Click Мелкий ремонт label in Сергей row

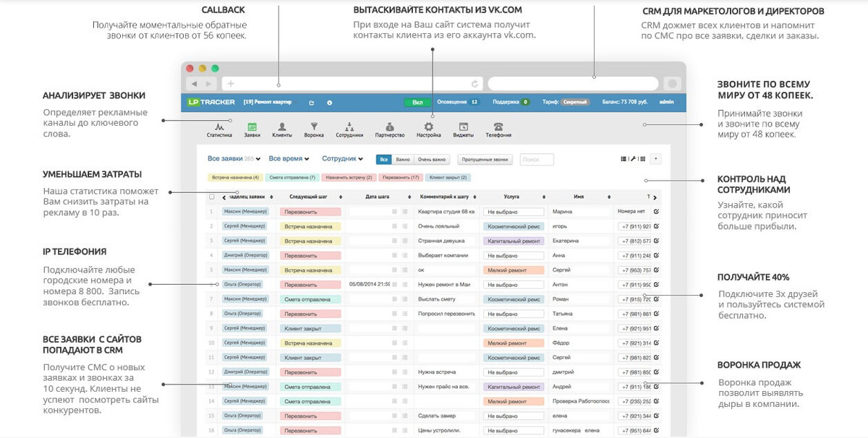pyautogui.click(x=514, y=270)
